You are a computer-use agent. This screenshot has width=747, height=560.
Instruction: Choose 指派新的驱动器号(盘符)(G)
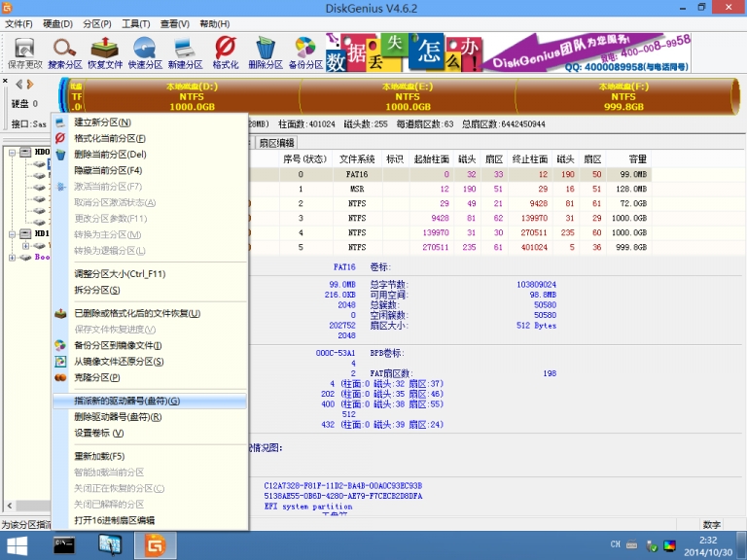pyautogui.click(x=150, y=401)
